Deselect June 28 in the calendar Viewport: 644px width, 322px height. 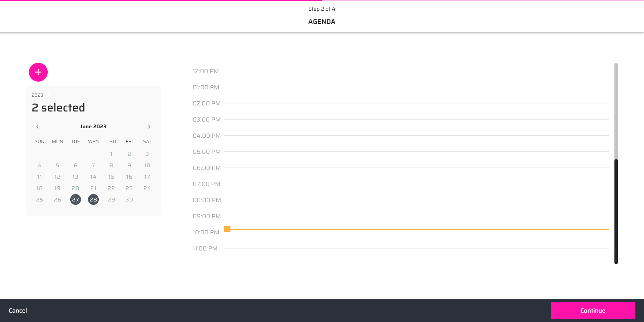click(93, 199)
